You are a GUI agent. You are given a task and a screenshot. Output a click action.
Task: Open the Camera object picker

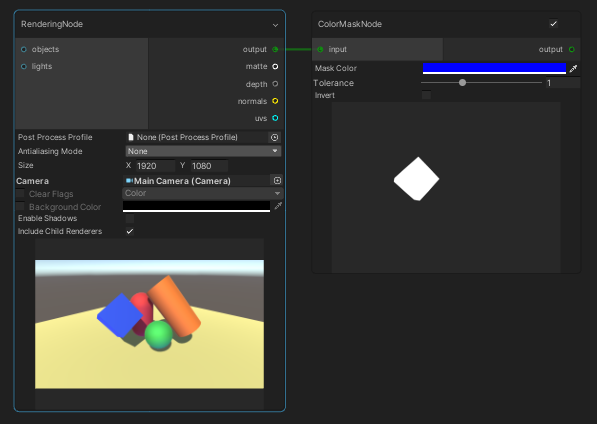click(x=277, y=180)
